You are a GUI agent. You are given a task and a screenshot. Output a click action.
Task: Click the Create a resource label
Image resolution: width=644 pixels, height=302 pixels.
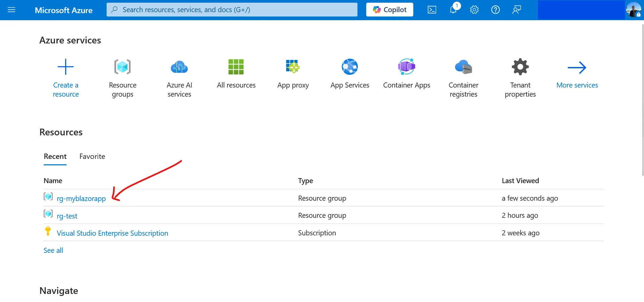pyautogui.click(x=66, y=90)
